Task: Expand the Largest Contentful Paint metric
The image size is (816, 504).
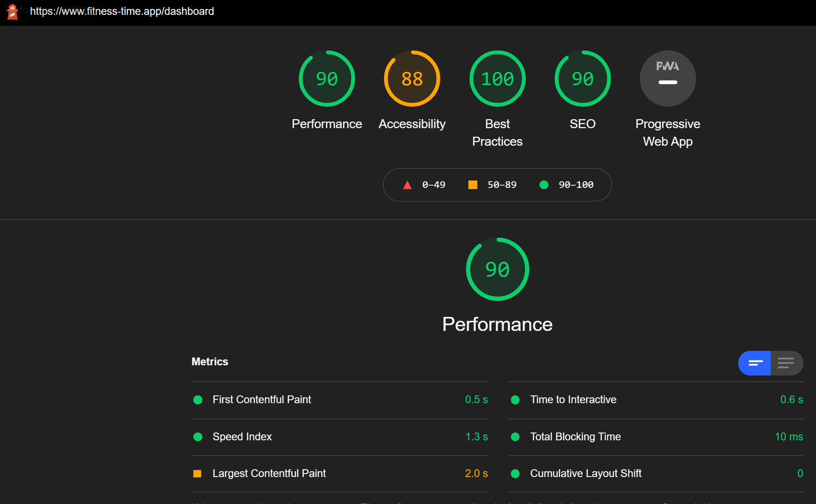Action: click(269, 473)
